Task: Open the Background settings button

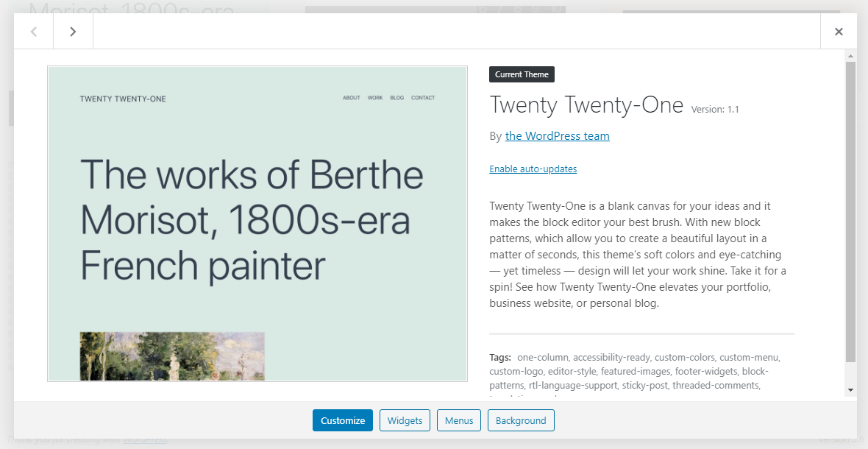Action: pyautogui.click(x=521, y=420)
